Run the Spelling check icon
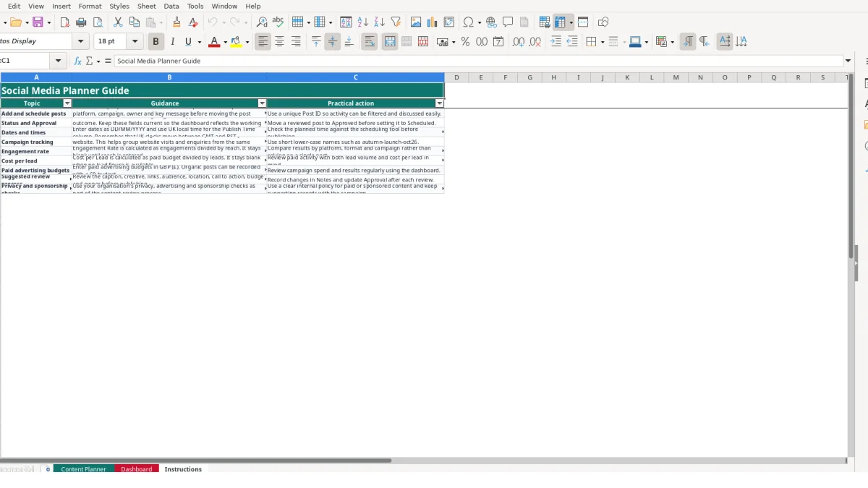This screenshot has width=868, height=488. (278, 22)
